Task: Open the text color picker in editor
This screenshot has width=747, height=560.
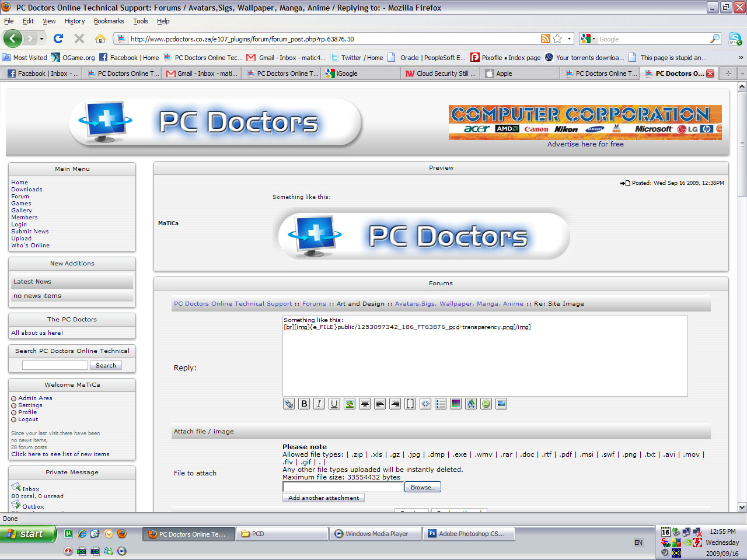Action: [x=456, y=404]
